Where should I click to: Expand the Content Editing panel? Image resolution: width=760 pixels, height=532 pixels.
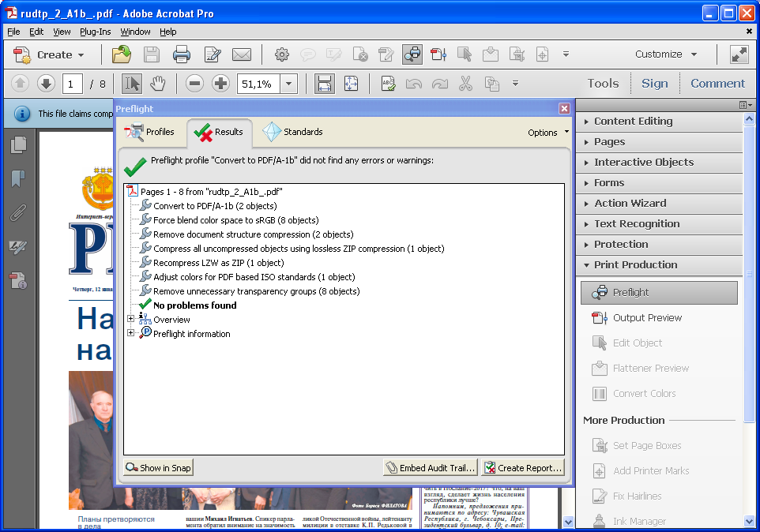coord(659,122)
